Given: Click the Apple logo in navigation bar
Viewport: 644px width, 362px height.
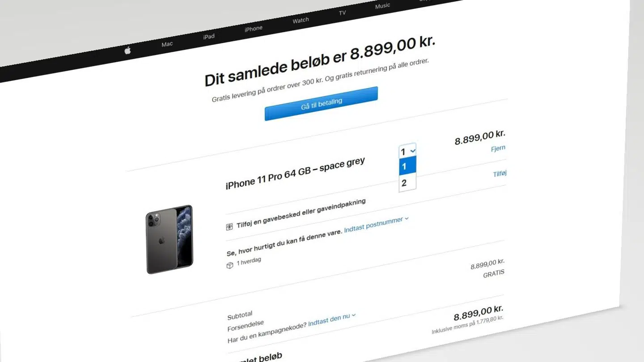Looking at the screenshot, I should pyautogui.click(x=127, y=51).
